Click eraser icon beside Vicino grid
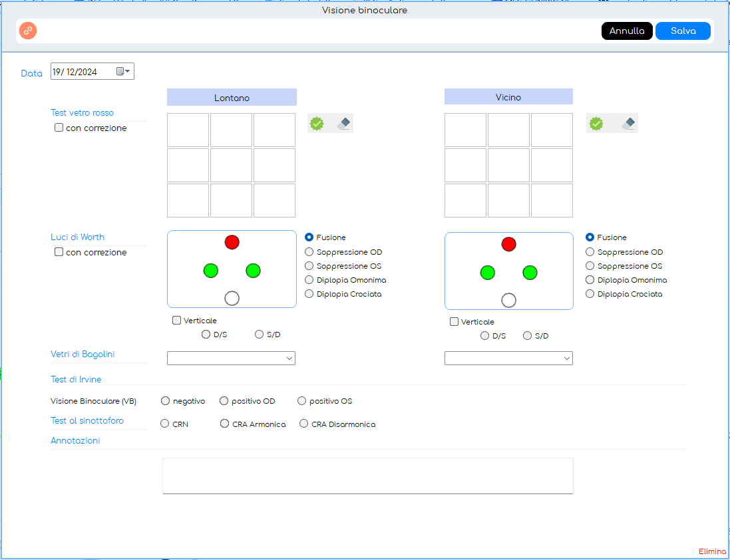Viewport: 730px width, 560px height. (629, 124)
